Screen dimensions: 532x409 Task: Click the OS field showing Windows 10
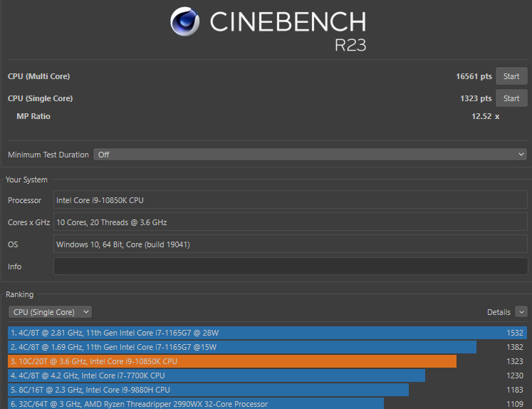point(290,244)
